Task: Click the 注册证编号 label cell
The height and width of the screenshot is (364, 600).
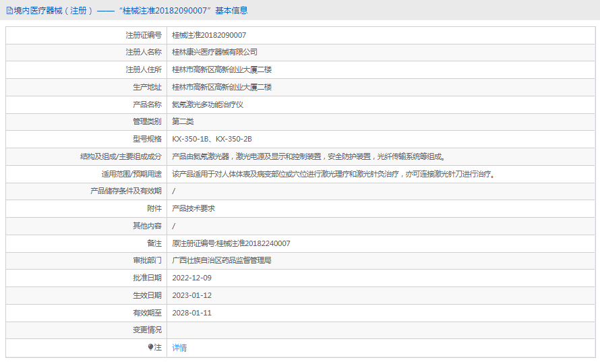Action: point(86,35)
